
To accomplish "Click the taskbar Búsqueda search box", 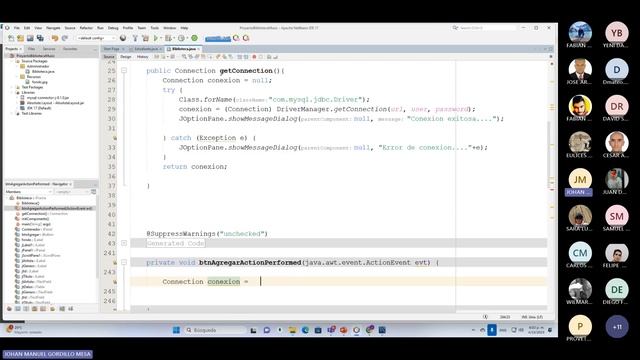I will pos(215,330).
